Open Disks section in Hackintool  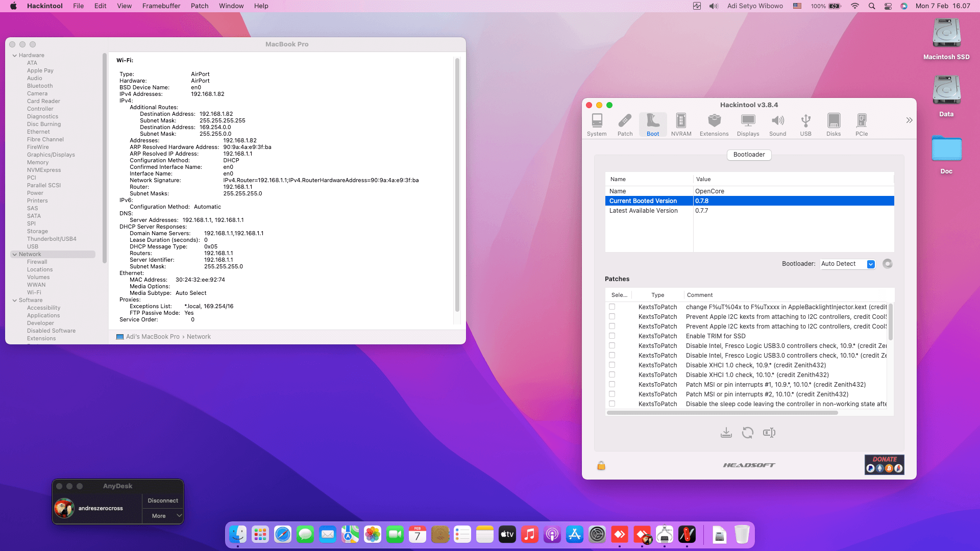834,125
